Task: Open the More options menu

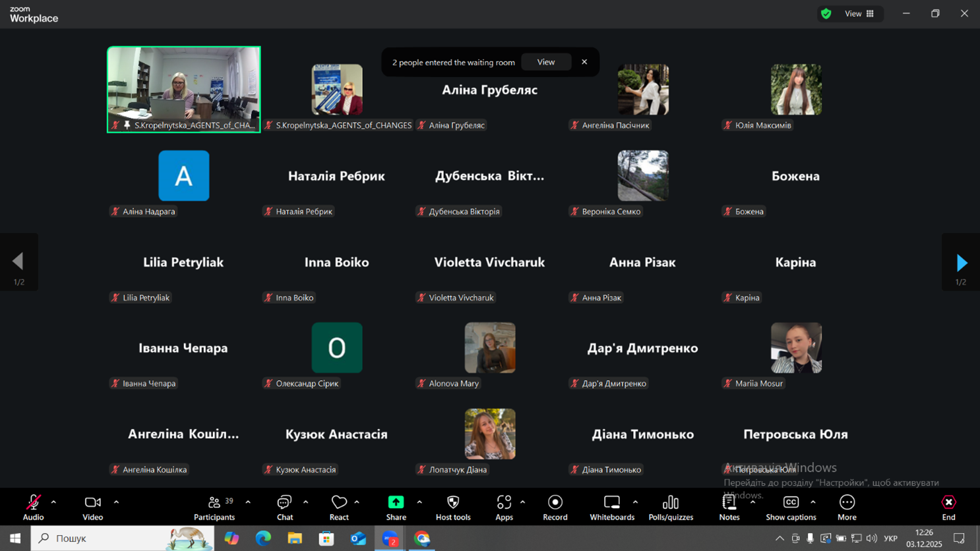Action: pyautogui.click(x=846, y=507)
